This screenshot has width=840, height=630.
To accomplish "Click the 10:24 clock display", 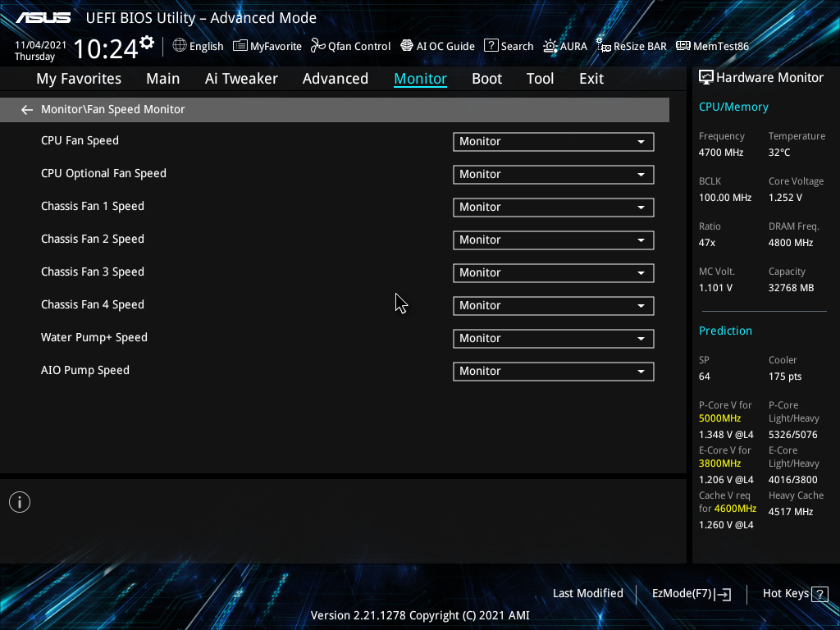I will [x=106, y=48].
